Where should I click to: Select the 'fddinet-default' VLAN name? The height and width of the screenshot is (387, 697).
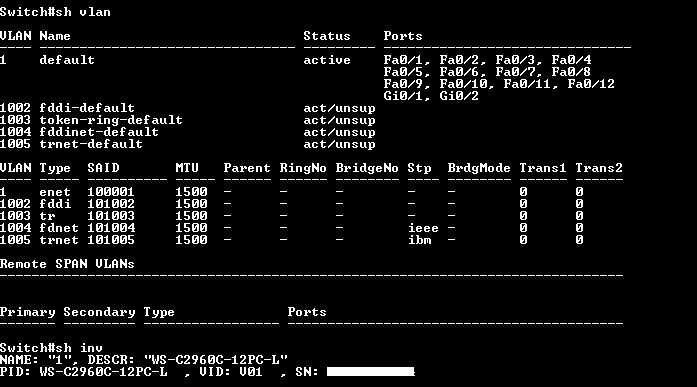tap(99, 132)
